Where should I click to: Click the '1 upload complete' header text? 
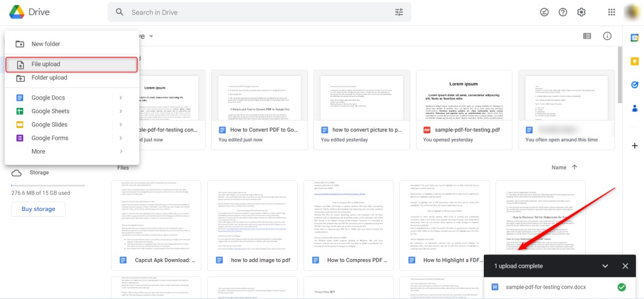518,266
